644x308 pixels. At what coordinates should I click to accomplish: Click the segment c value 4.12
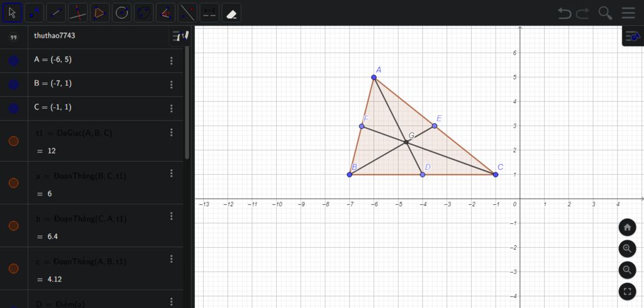(x=55, y=279)
